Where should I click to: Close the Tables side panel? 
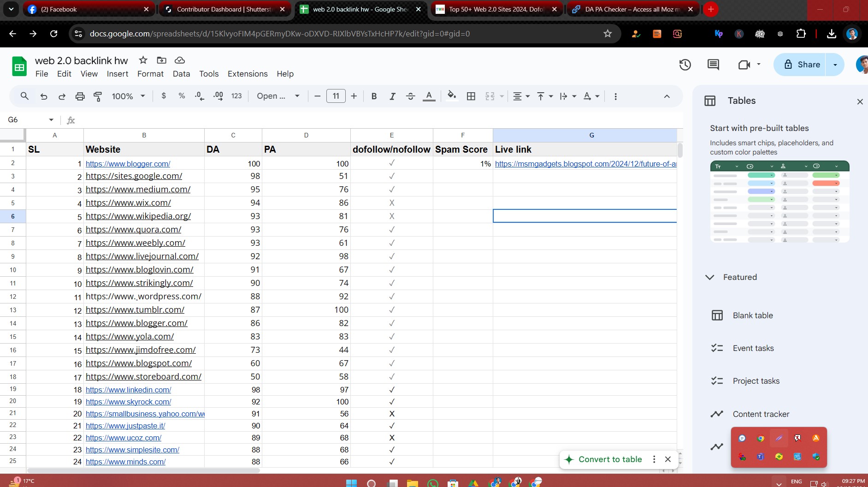click(860, 101)
